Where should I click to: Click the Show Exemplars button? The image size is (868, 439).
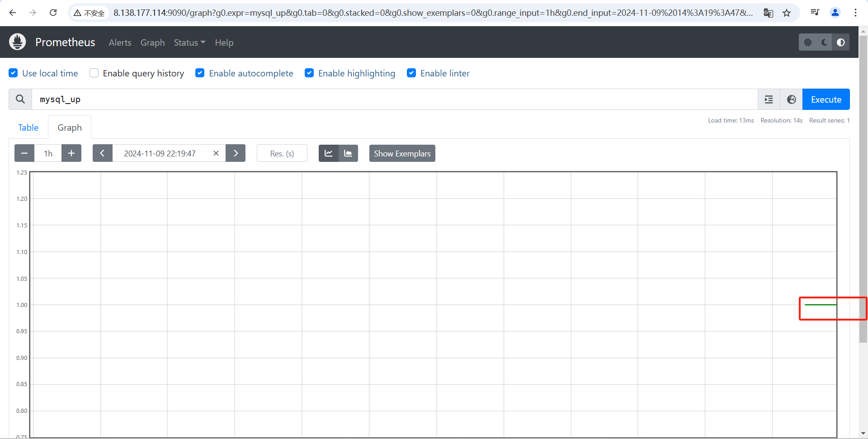(402, 153)
